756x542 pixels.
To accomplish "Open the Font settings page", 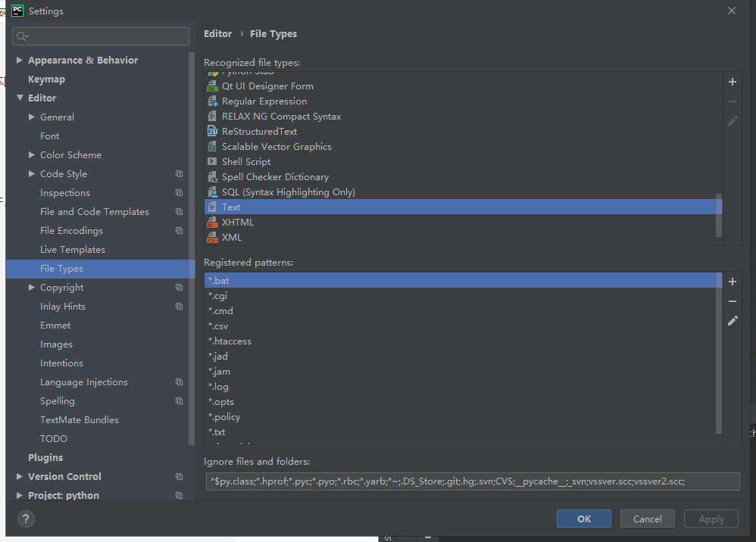I will tap(50, 135).
